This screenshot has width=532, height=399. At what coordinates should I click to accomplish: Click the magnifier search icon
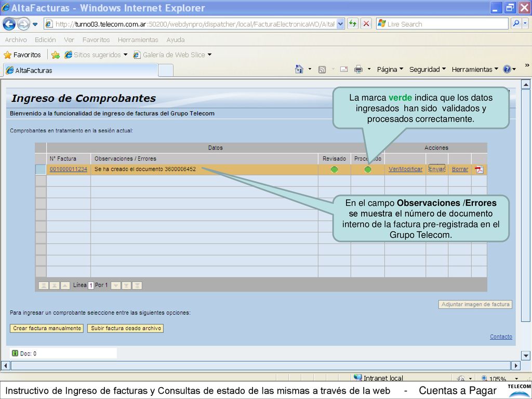[x=516, y=23]
